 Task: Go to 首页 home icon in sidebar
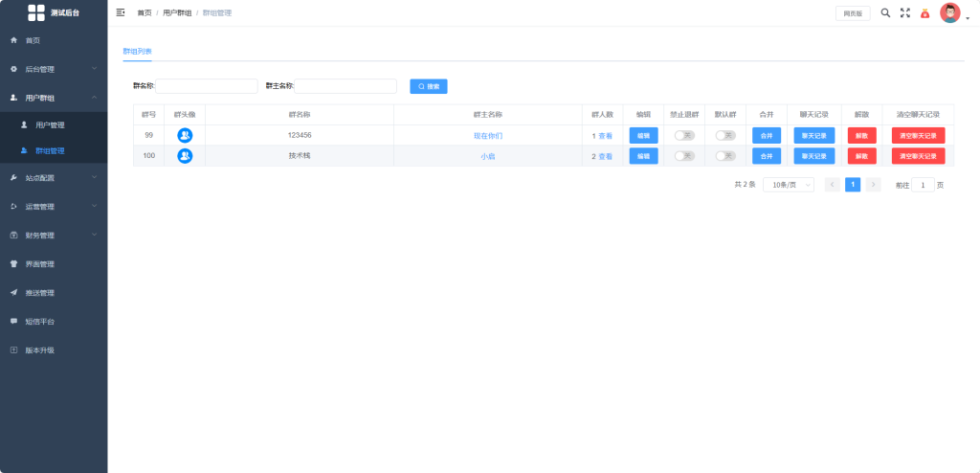tap(13, 40)
